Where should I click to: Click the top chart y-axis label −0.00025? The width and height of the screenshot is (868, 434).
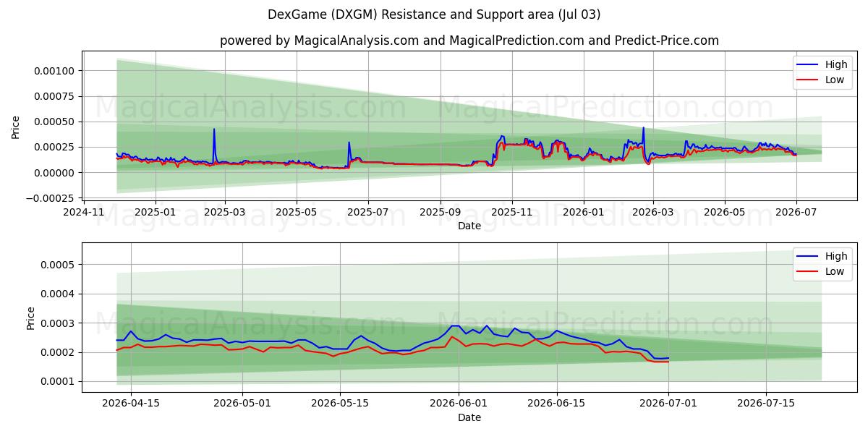pos(49,198)
